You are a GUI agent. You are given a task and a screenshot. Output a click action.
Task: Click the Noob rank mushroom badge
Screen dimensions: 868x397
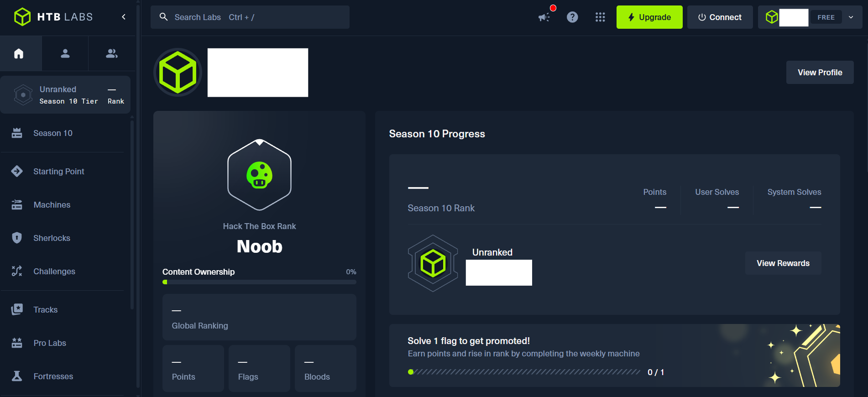[259, 175]
